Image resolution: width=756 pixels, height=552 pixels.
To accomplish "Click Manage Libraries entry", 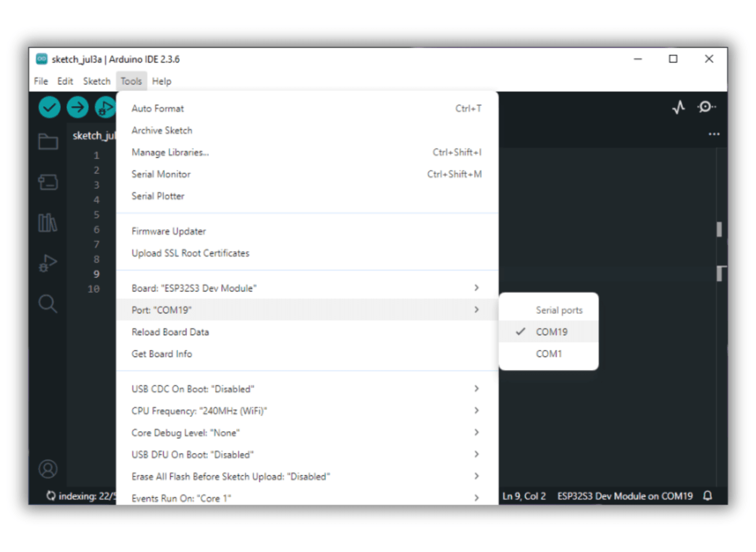I will point(170,153).
